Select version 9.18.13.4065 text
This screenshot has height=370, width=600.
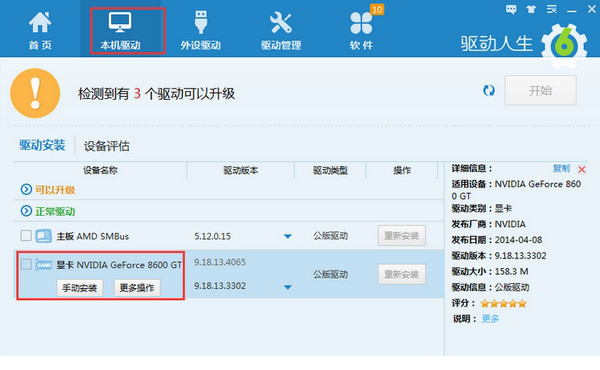(220, 262)
